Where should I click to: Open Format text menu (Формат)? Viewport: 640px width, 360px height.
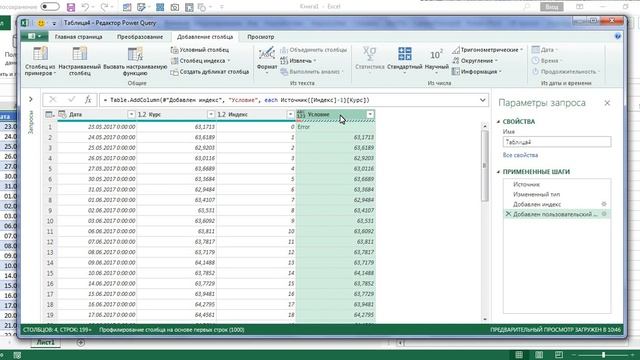point(267,60)
